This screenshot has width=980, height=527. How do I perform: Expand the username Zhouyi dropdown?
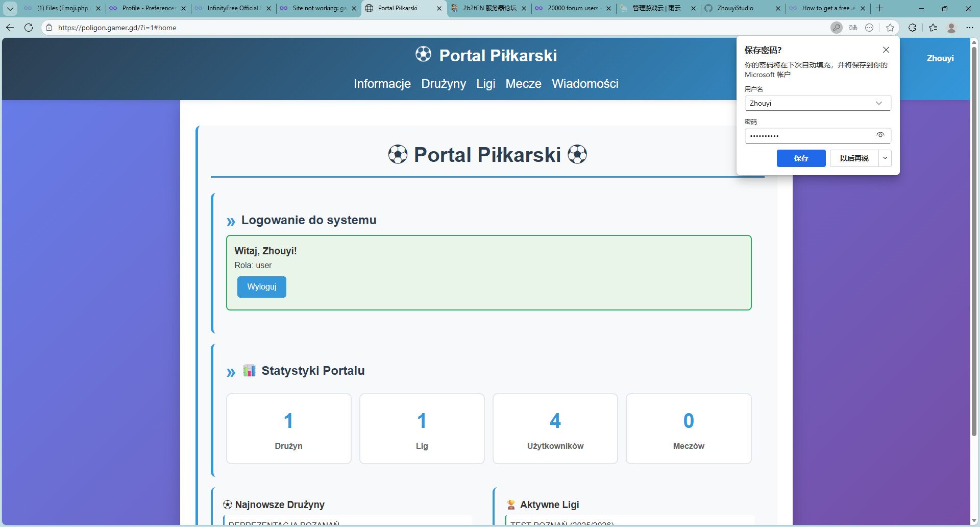point(879,103)
